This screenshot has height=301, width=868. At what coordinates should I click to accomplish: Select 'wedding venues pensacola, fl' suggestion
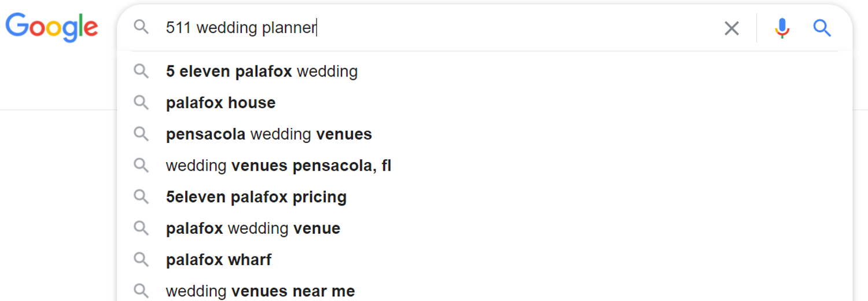coord(485,166)
